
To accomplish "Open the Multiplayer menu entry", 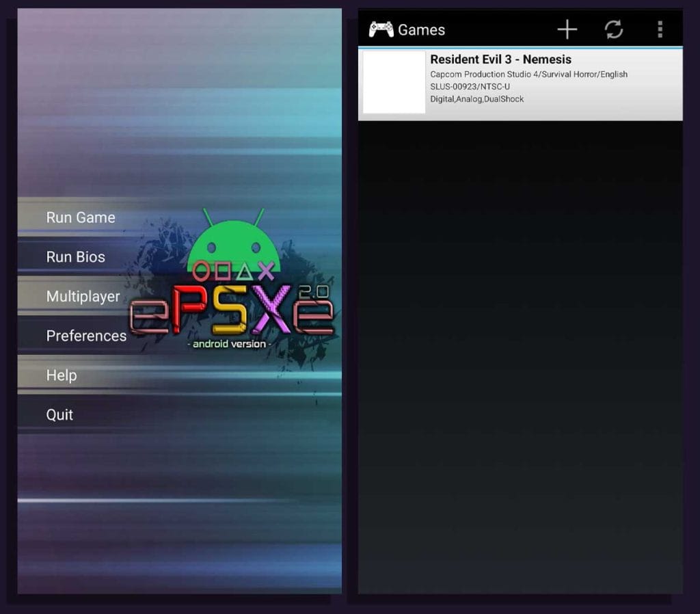I will (x=83, y=296).
